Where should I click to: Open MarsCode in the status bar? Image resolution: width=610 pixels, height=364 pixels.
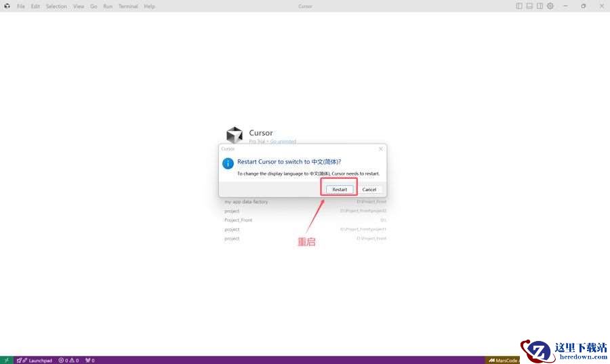[x=504, y=360]
